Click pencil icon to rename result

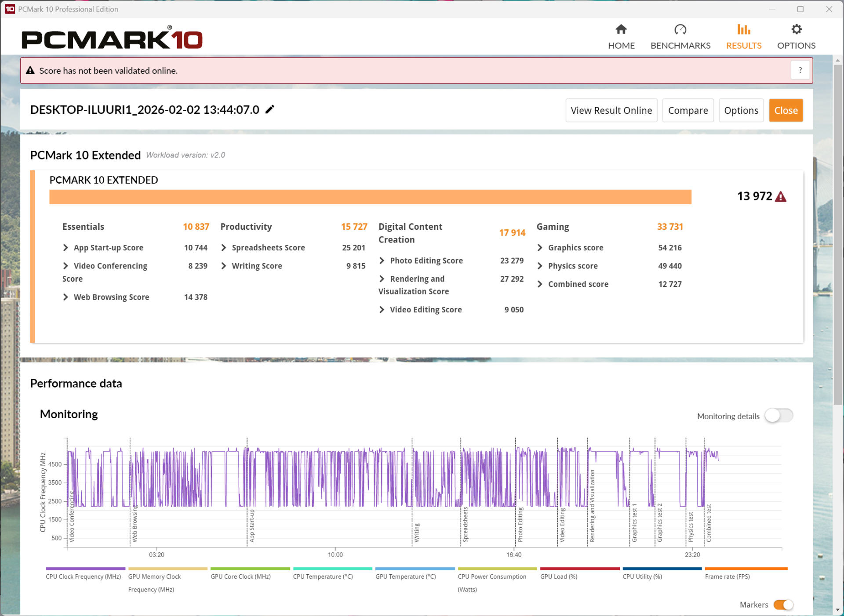point(270,109)
